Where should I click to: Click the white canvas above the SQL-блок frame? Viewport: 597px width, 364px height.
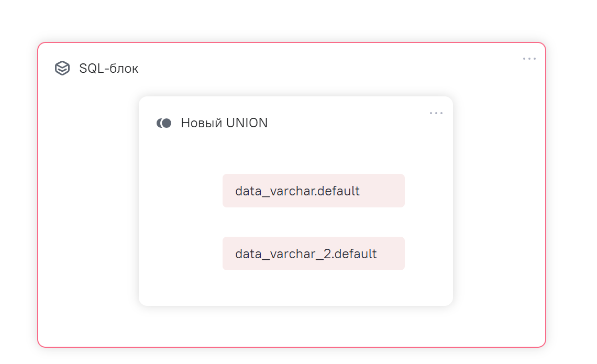[x=293, y=21]
